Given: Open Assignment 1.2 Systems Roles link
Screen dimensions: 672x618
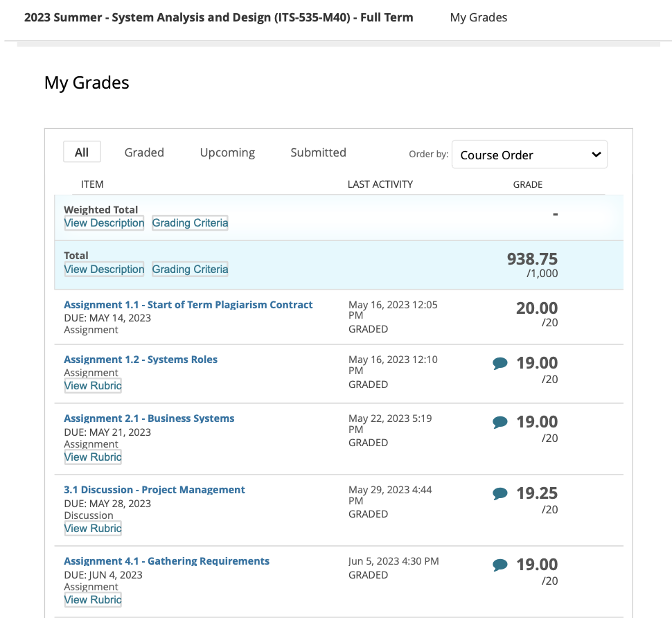Looking at the screenshot, I should 141,360.
